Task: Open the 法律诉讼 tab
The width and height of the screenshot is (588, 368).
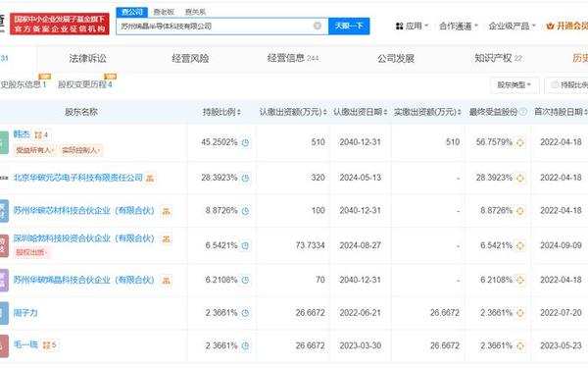Action: click(88, 58)
